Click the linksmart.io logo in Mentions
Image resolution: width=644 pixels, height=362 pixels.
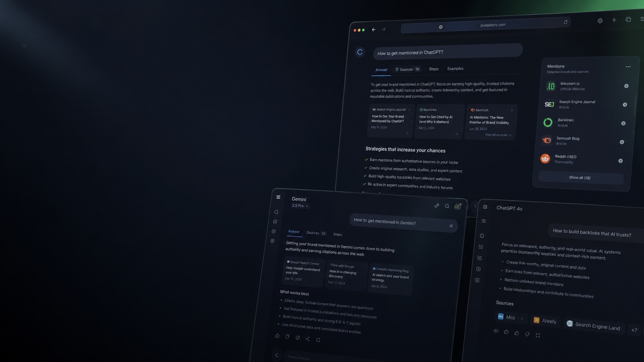pyautogui.click(x=551, y=86)
